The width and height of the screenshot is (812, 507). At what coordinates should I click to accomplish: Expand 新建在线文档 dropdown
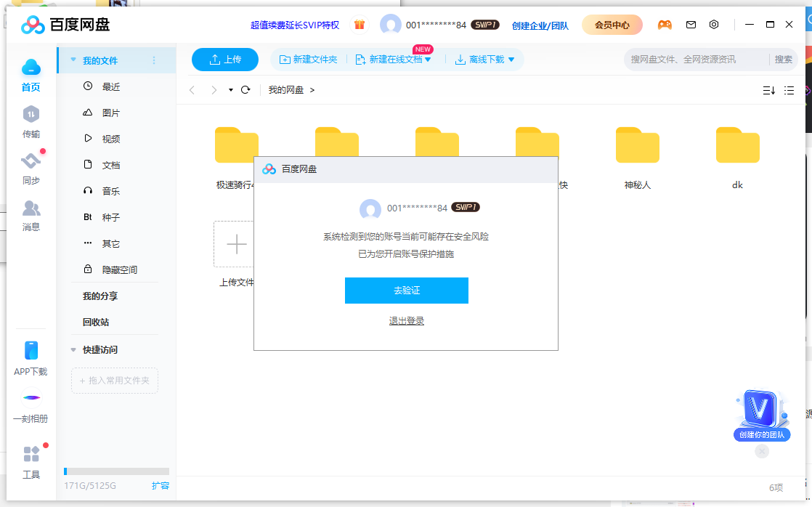428,60
